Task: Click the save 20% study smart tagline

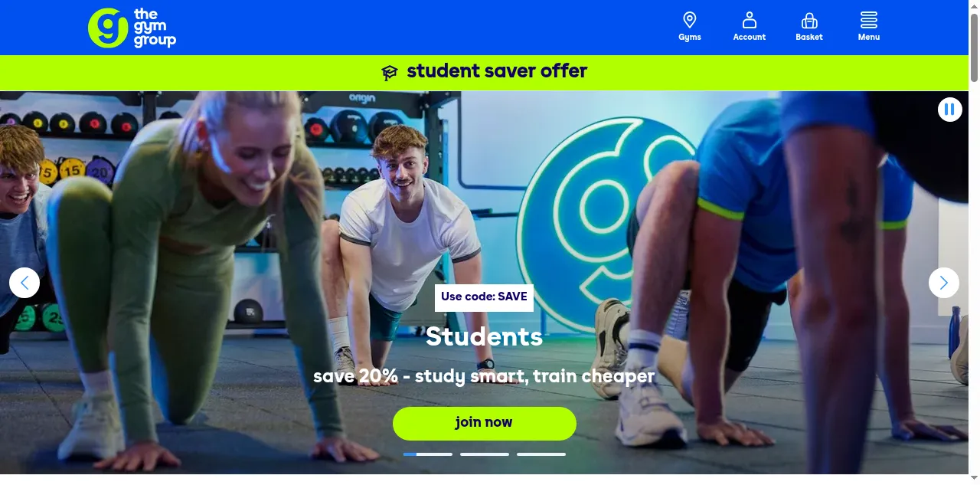Action: click(484, 376)
